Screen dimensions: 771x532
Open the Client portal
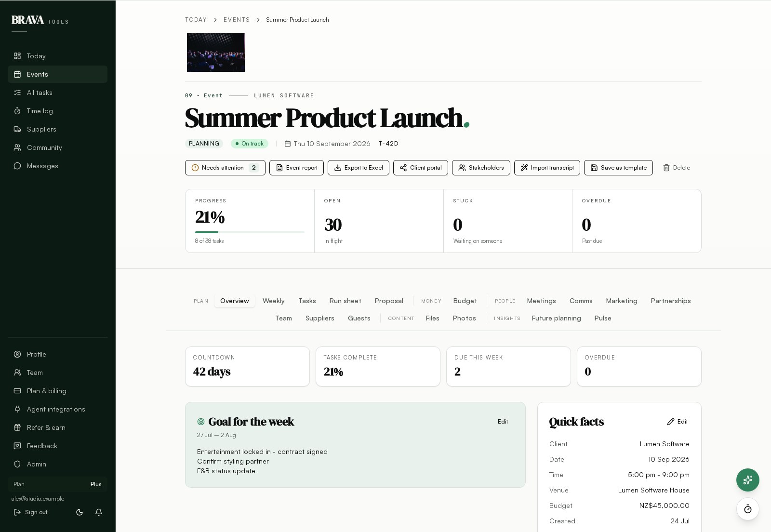point(421,168)
